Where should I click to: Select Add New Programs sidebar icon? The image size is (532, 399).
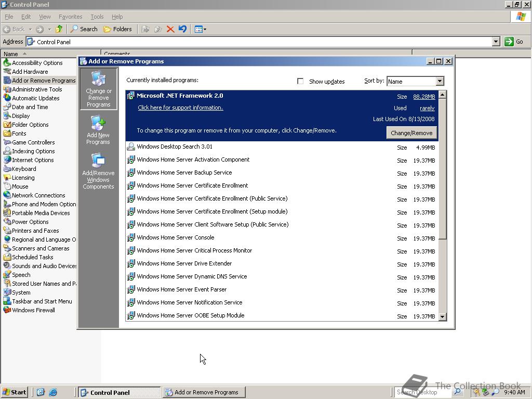coord(98,130)
